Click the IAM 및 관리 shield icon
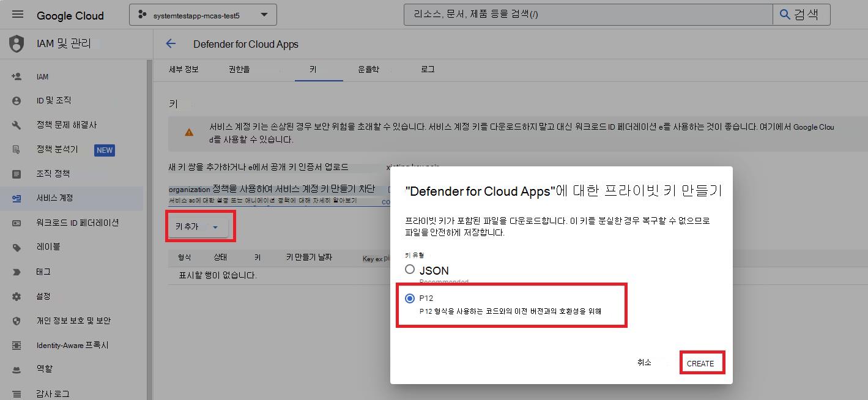The height and width of the screenshot is (400, 868). point(17,43)
